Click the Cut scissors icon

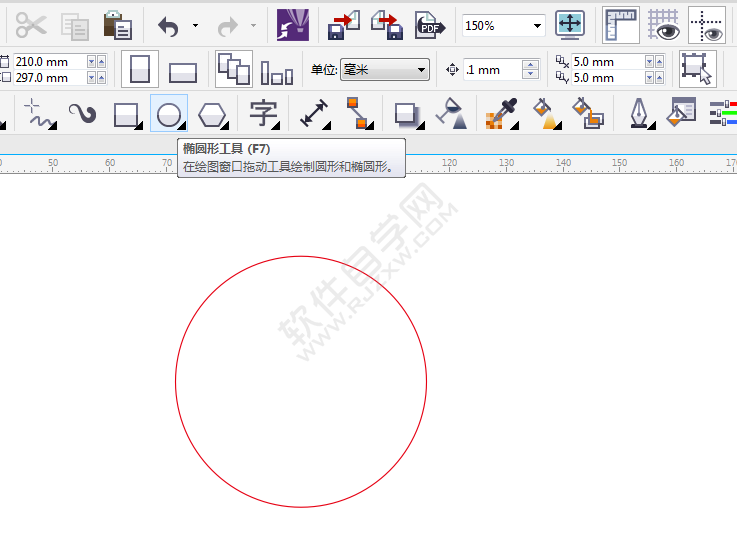(x=31, y=25)
